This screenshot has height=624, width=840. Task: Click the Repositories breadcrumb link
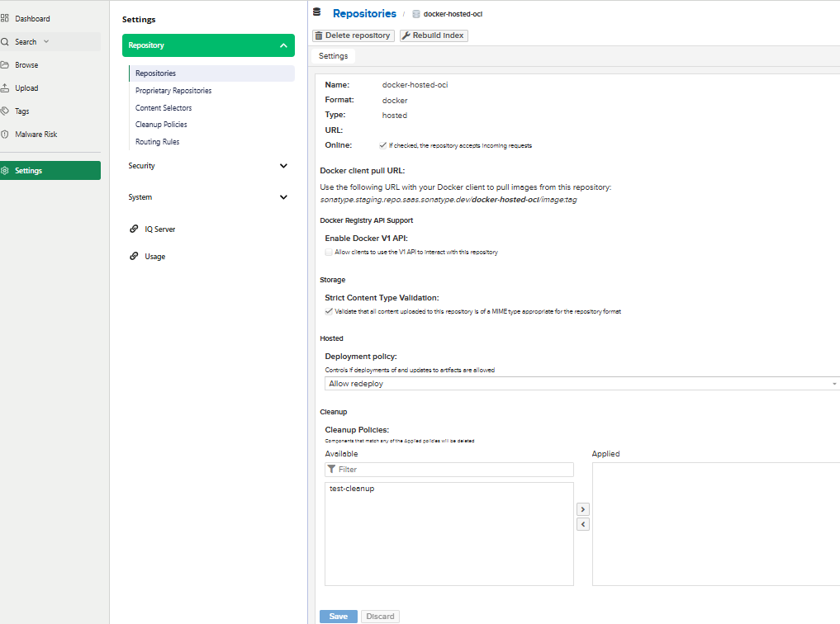coord(364,13)
